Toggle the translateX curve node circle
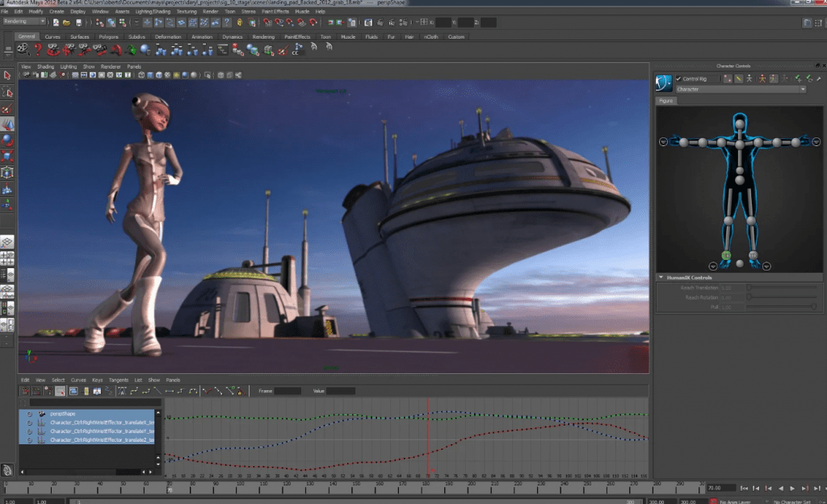The image size is (827, 504). 29,422
